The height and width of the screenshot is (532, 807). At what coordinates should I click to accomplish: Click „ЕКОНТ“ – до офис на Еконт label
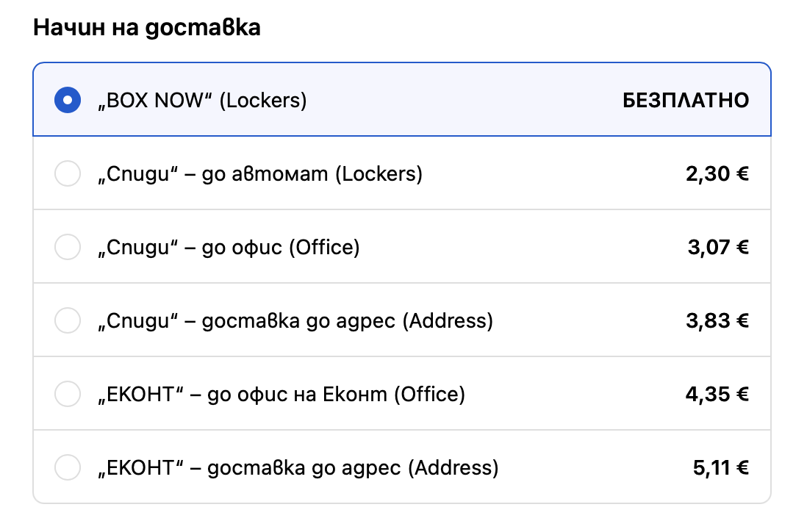click(x=281, y=395)
